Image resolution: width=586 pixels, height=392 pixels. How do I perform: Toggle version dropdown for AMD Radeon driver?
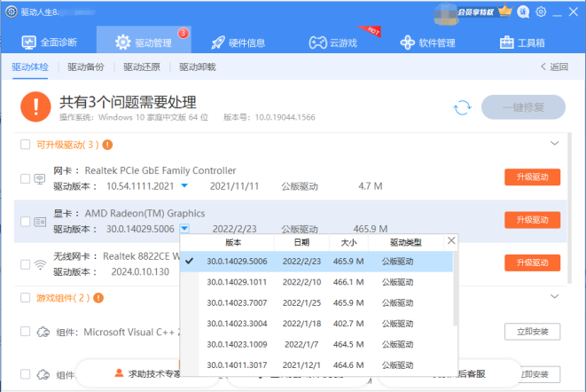tap(184, 228)
